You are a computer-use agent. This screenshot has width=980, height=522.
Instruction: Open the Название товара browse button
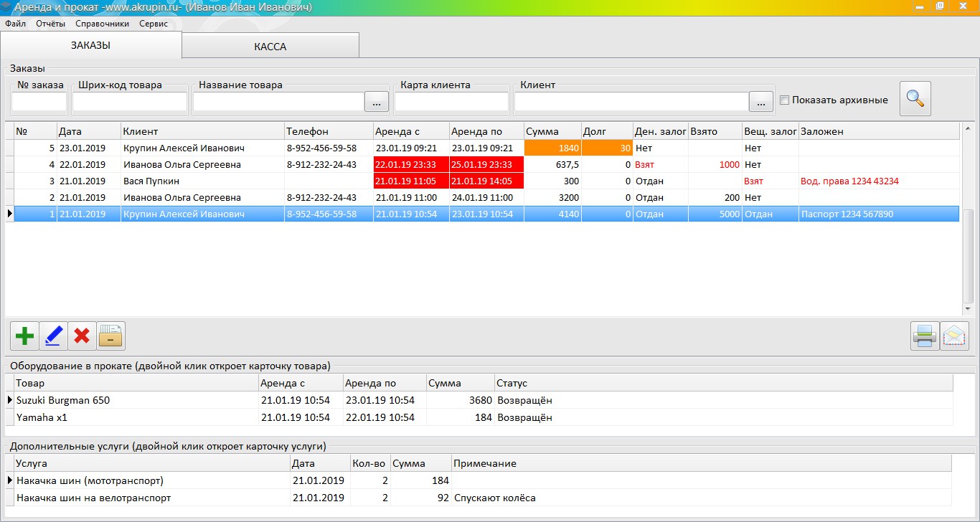point(377,103)
